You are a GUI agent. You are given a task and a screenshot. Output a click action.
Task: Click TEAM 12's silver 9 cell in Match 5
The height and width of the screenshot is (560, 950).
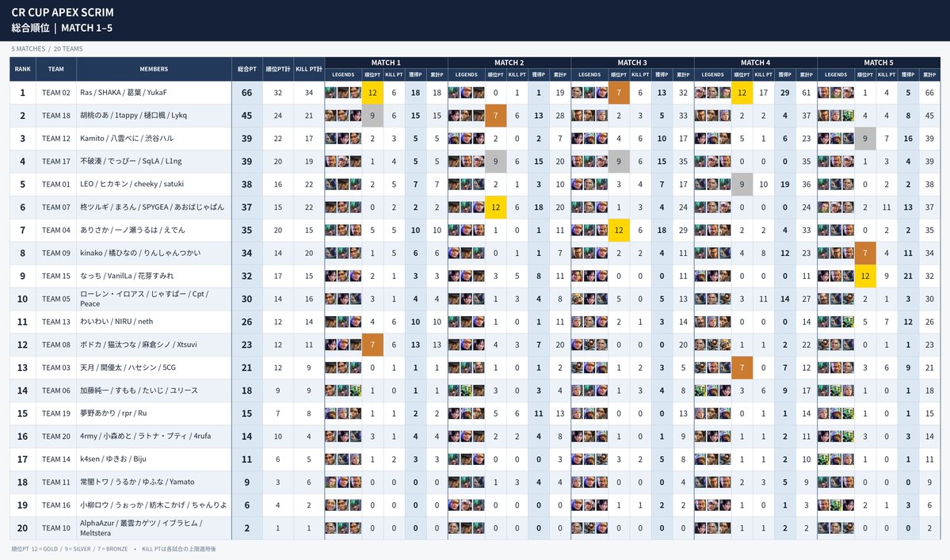[x=865, y=139]
